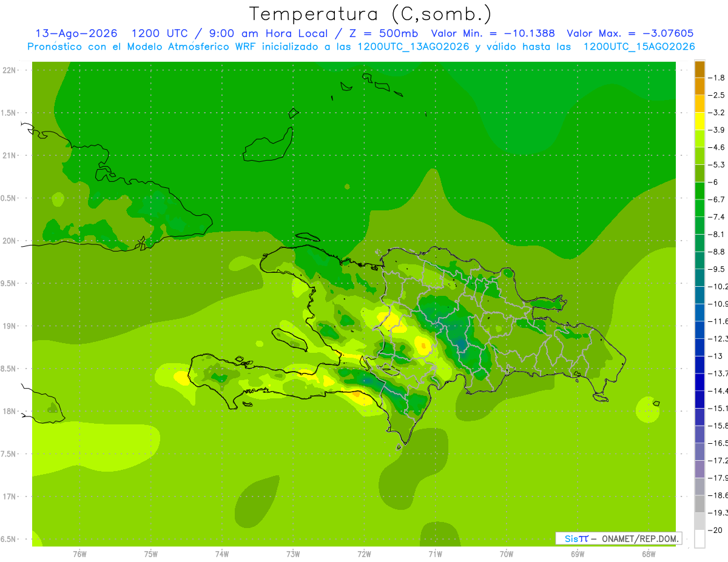Click the "75W" longitude label
This screenshot has width=728, height=562.
151,554
